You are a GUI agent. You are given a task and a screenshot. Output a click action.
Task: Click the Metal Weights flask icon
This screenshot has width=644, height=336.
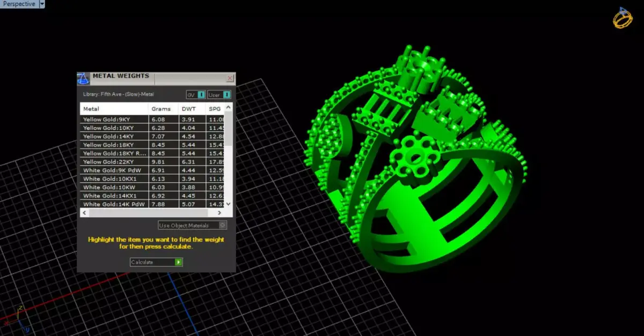point(83,79)
